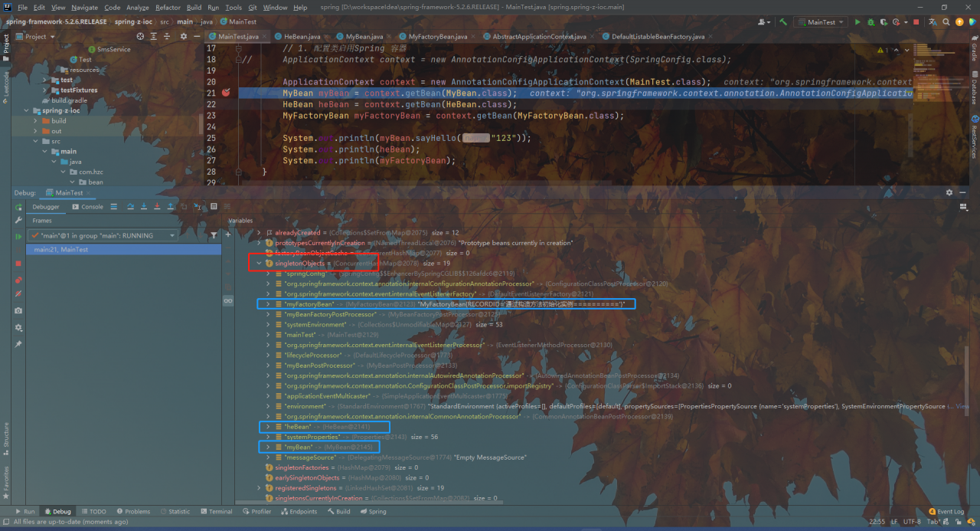Image resolution: width=980 pixels, height=531 pixels.
Task: Locate current file in Project panel
Action: click(x=140, y=36)
